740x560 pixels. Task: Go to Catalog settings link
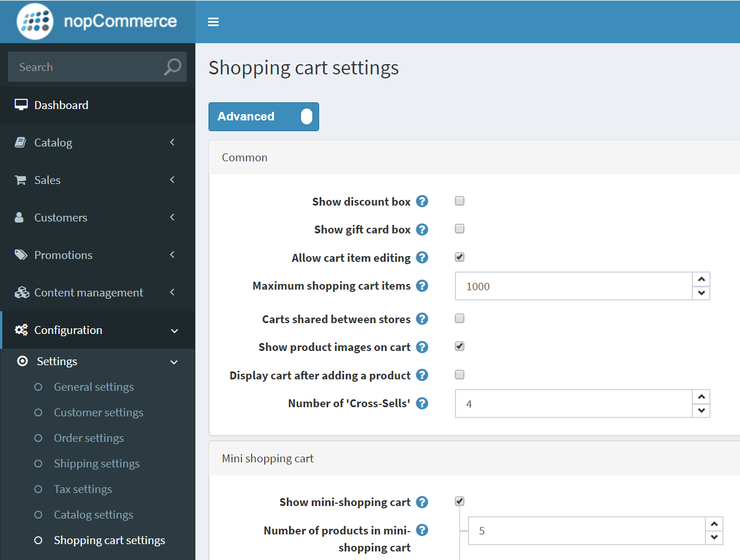click(x=94, y=515)
